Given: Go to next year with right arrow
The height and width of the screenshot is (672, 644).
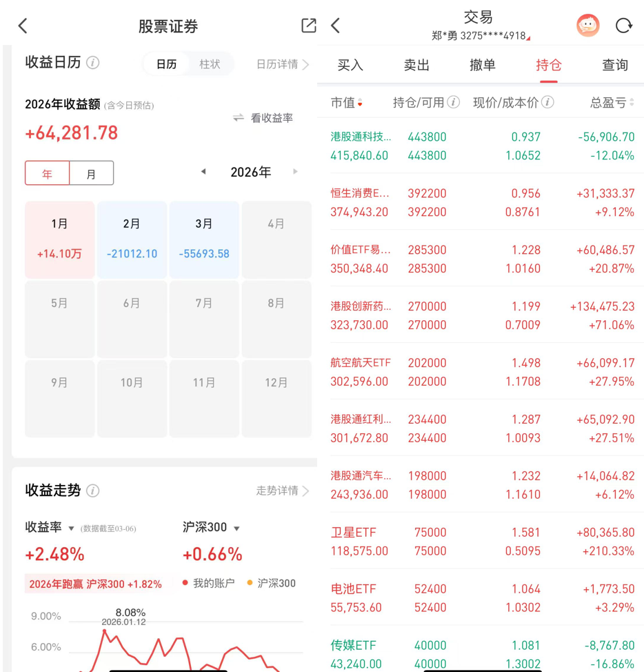Looking at the screenshot, I should 295,171.
